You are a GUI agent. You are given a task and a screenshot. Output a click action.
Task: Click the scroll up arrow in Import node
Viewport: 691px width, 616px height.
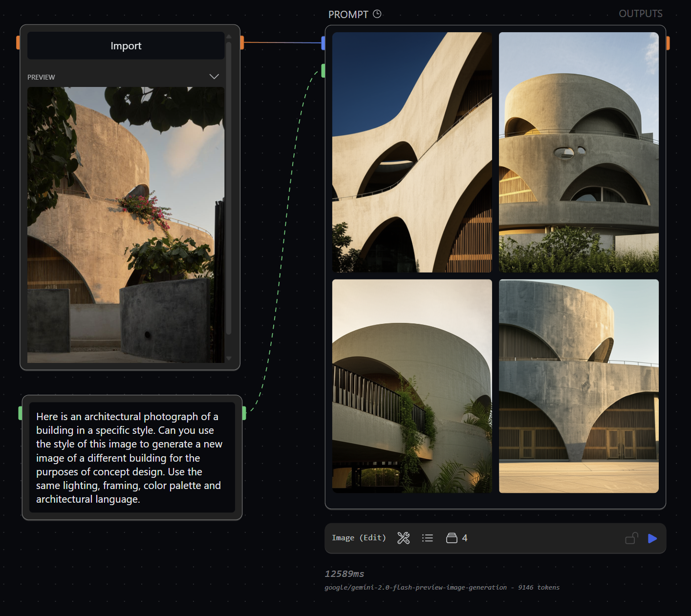click(x=229, y=37)
